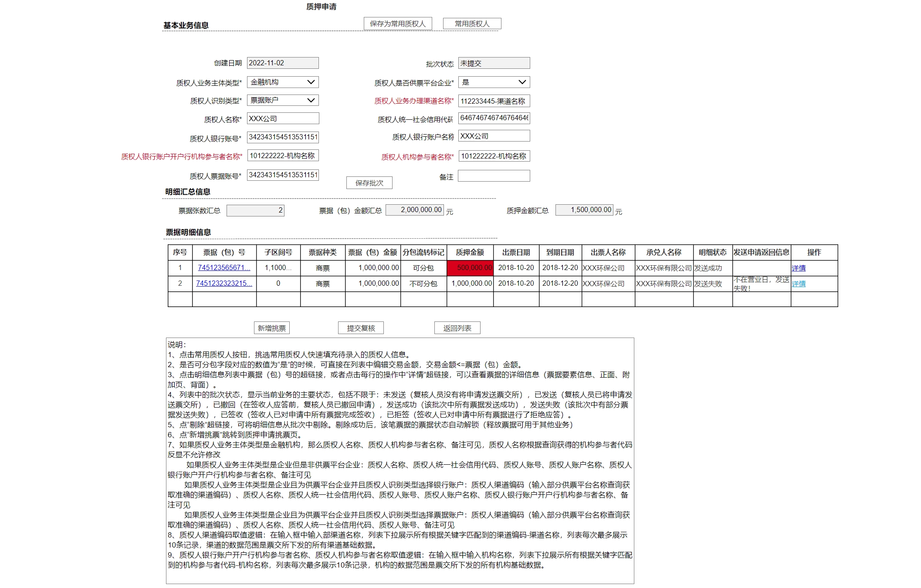Click the 承兑人名称 column header
Image resolution: width=921 pixels, height=588 pixels.
click(x=664, y=252)
